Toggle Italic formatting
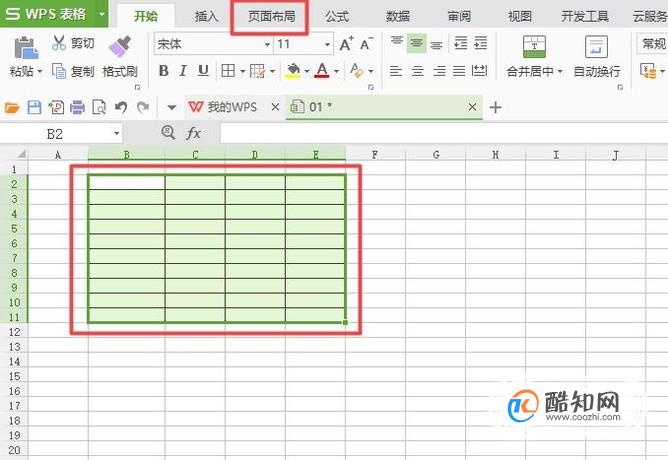This screenshot has width=668, height=460. point(183,71)
